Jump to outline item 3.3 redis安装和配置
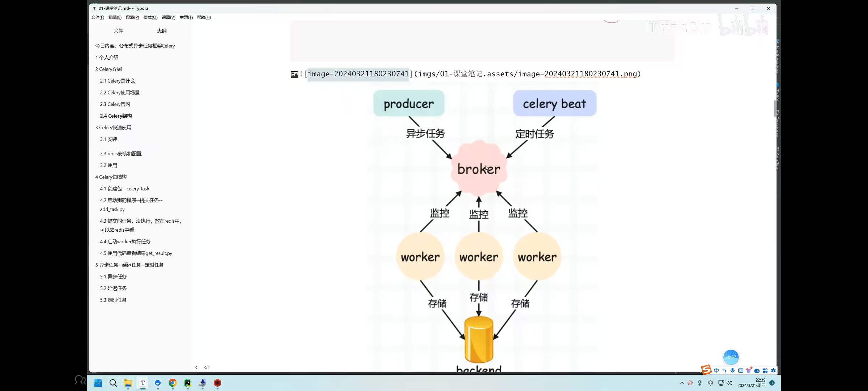Viewport: 868px width, 391px height. click(121, 154)
